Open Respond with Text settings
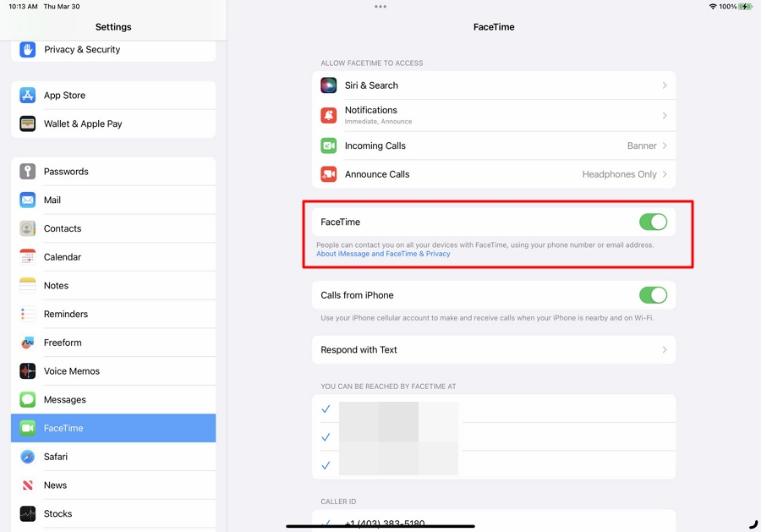761x532 pixels. pos(494,350)
